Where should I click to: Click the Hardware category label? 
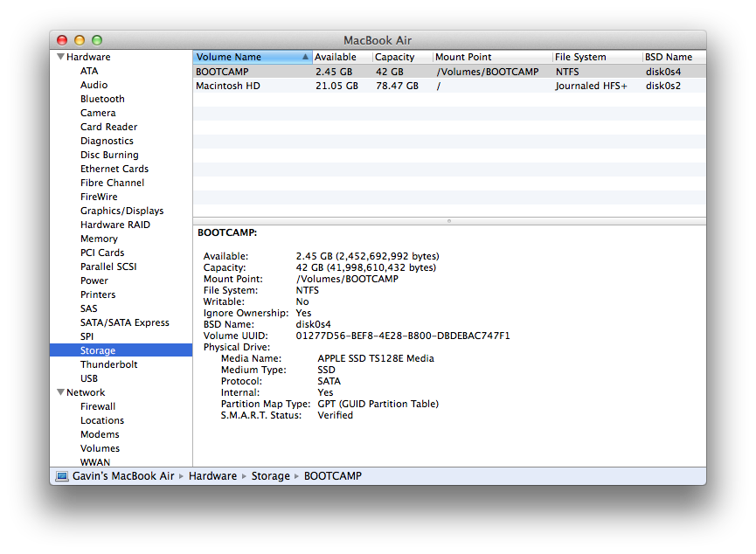tap(88, 57)
